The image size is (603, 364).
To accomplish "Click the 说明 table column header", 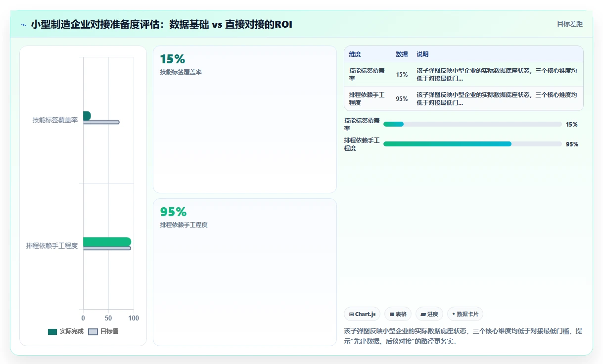I will tap(422, 54).
